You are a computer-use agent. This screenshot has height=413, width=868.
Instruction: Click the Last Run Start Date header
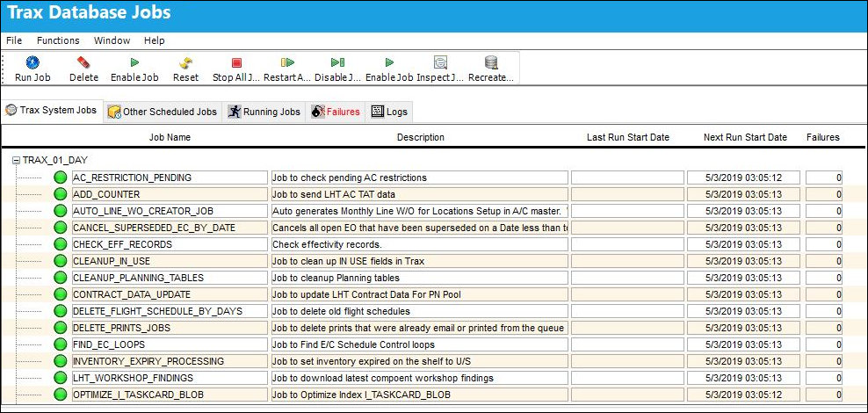point(628,137)
